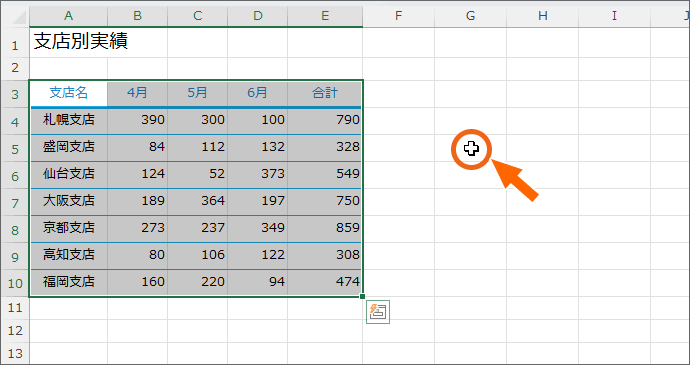This screenshot has width=690, height=365.
Task: Select column H header
Action: coord(543,16)
